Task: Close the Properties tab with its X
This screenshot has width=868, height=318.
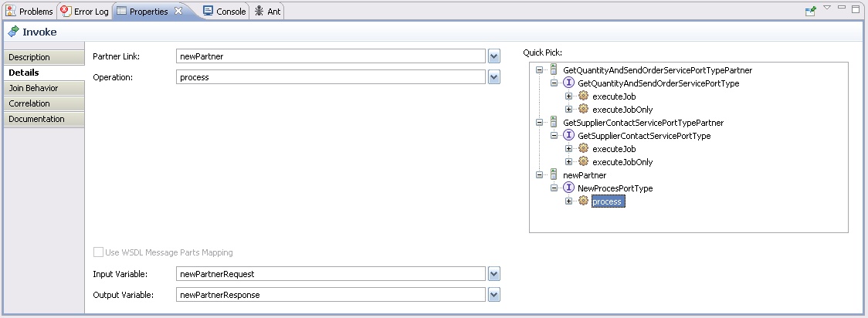Action: click(178, 11)
